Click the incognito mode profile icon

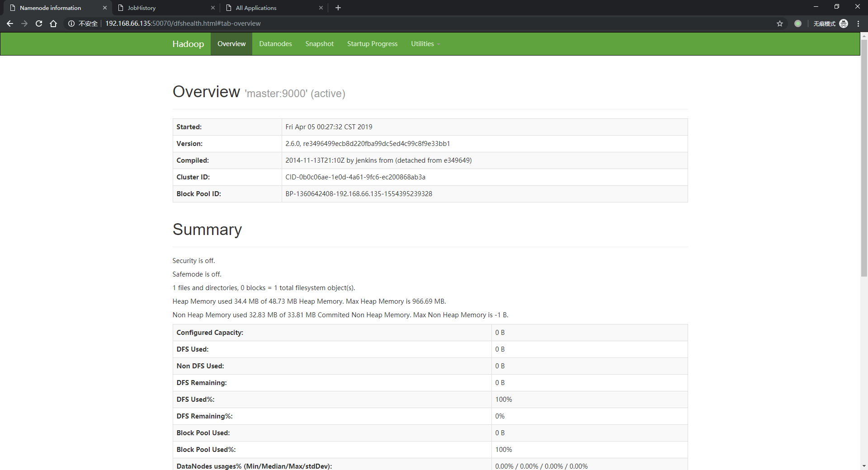844,23
